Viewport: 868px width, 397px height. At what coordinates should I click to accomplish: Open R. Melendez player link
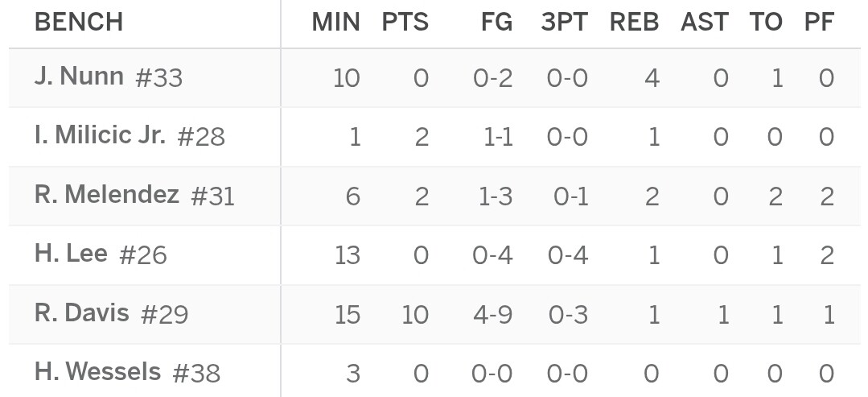[107, 194]
